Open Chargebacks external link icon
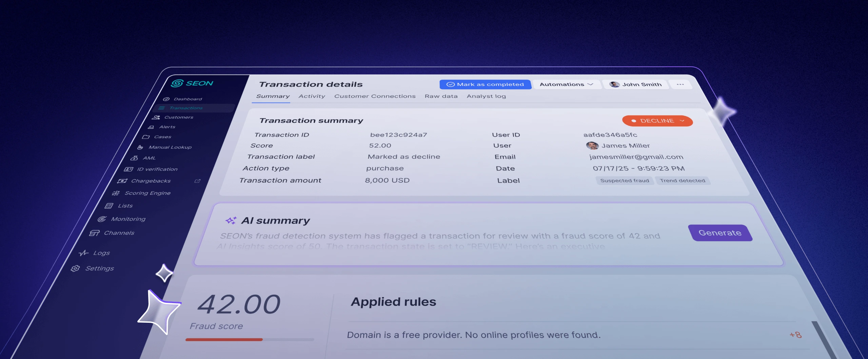The height and width of the screenshot is (359, 868). coord(197,181)
